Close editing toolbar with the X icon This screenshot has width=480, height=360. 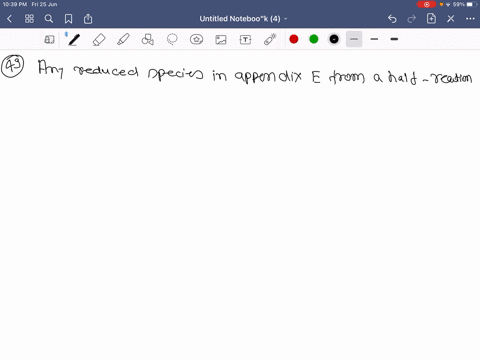tap(451, 19)
